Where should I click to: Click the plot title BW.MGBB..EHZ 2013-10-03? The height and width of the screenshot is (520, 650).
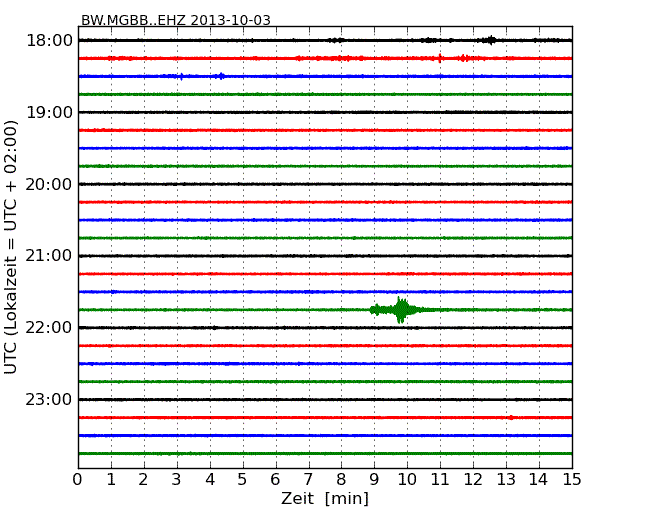(x=176, y=20)
